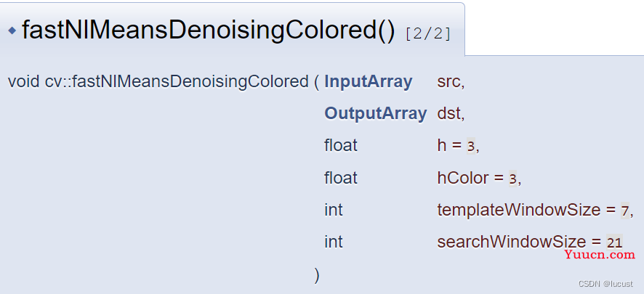Click the templateWindowSize = 7 parameter
644x294 pixels.
pos(535,210)
